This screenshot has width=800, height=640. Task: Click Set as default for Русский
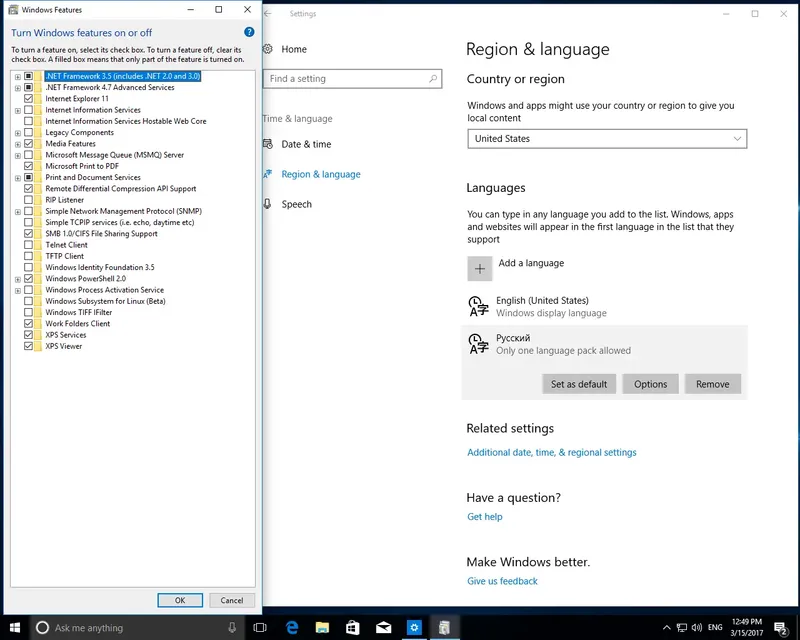[578, 383]
